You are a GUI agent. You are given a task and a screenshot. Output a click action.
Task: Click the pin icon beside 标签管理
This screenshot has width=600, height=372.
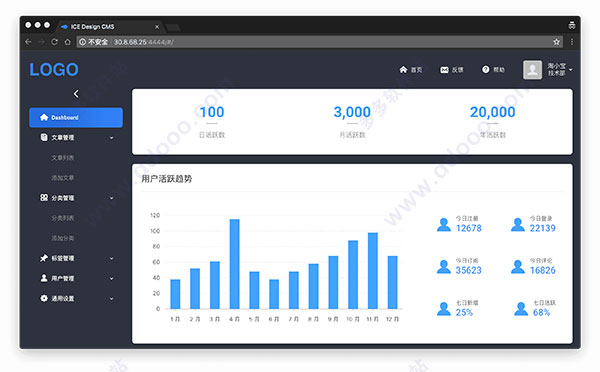(x=44, y=258)
